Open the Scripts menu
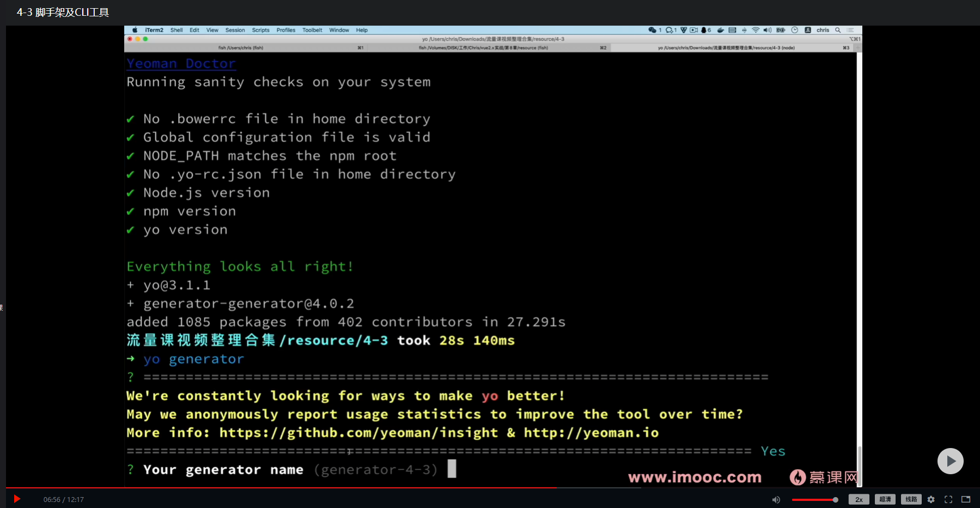The height and width of the screenshot is (508, 980). click(260, 30)
